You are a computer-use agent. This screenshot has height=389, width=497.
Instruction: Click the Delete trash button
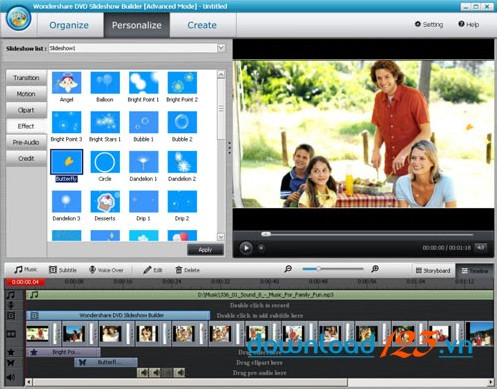[x=187, y=270]
